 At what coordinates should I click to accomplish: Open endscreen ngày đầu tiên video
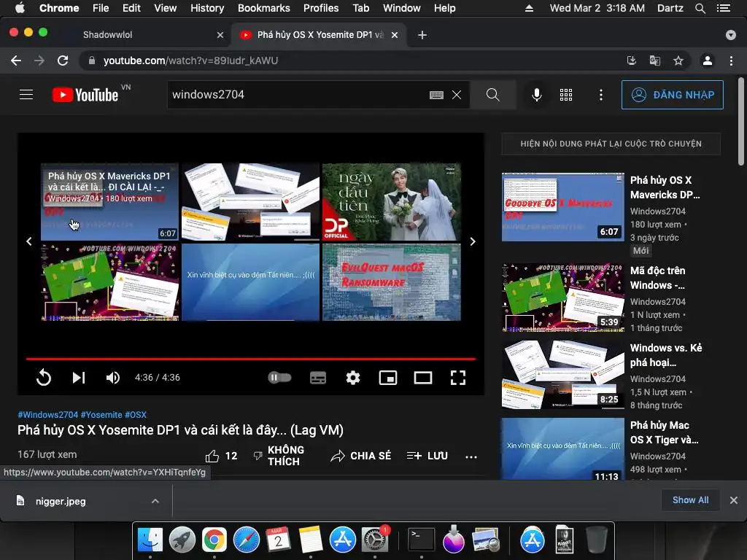point(392,202)
